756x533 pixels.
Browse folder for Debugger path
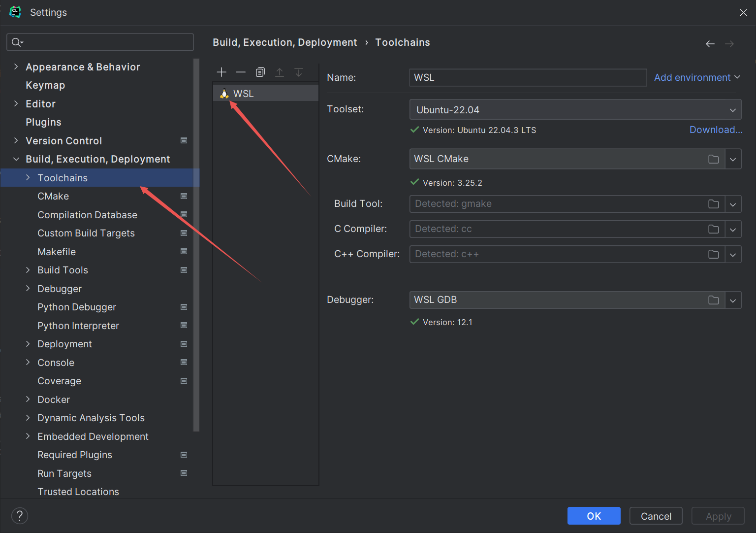click(x=714, y=300)
